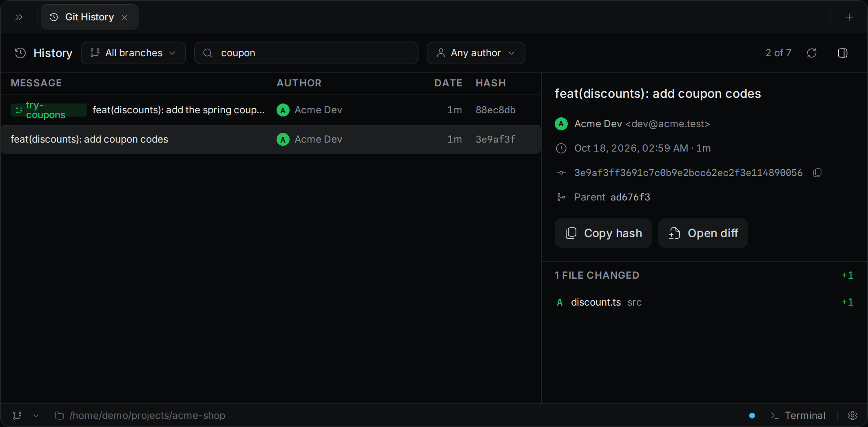
Task: Switch to the Git History tab
Action: (x=90, y=17)
